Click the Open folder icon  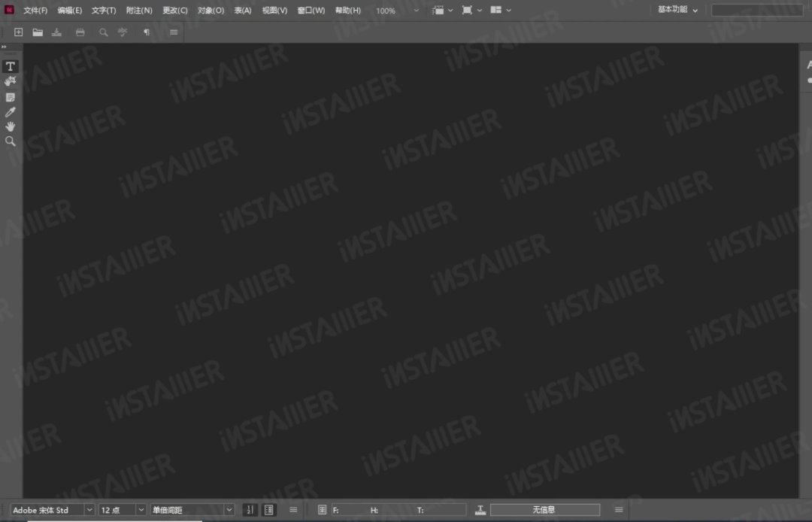[x=38, y=32]
